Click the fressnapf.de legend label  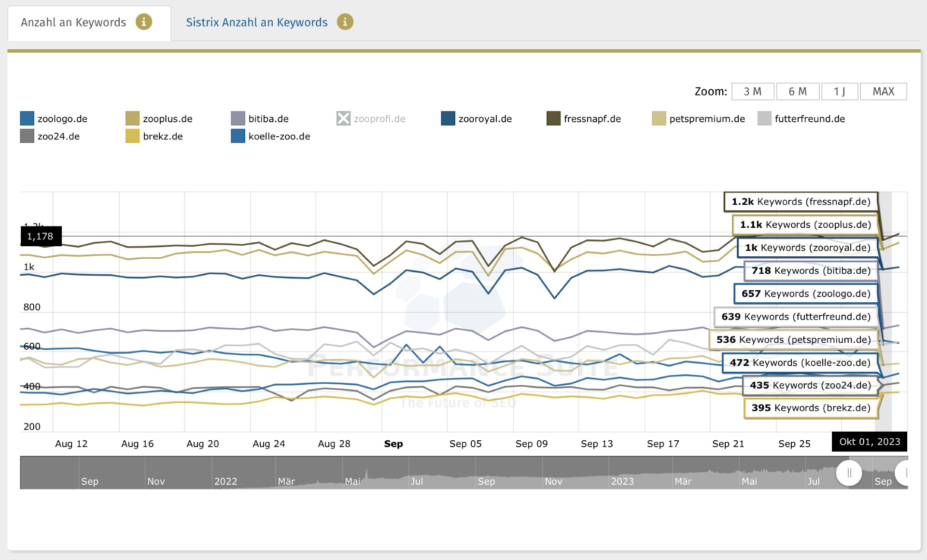point(592,119)
